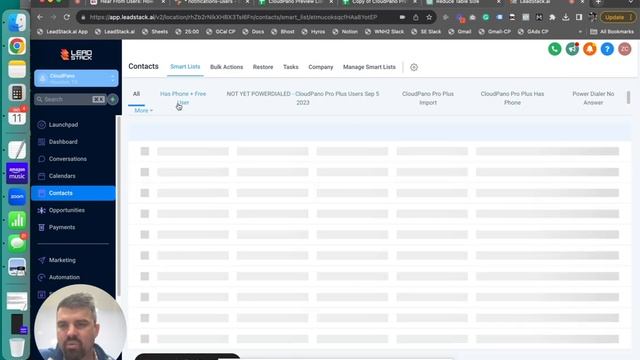Click the green quick-add plus button beside sidebar search
The width and height of the screenshot is (640, 360).
click(x=113, y=99)
